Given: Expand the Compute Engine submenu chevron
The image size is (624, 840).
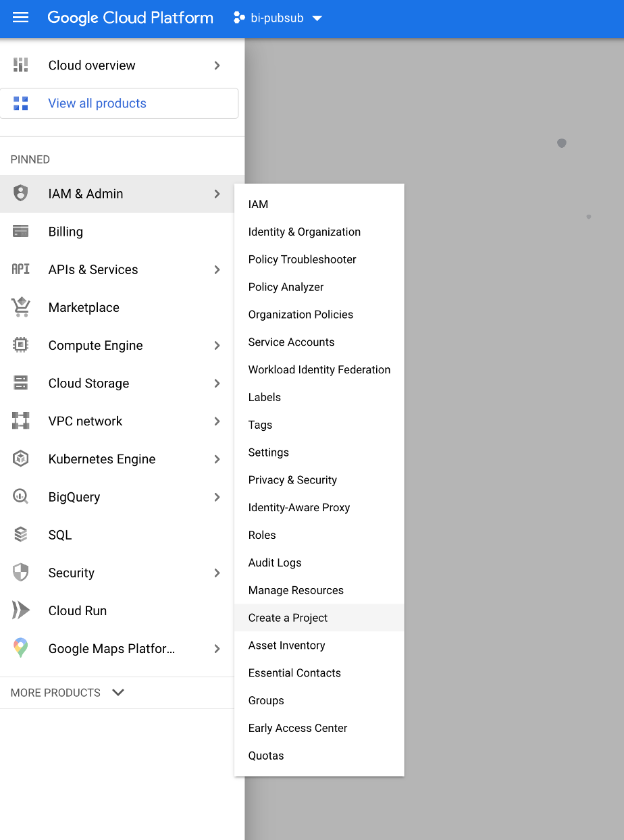Looking at the screenshot, I should [217, 345].
